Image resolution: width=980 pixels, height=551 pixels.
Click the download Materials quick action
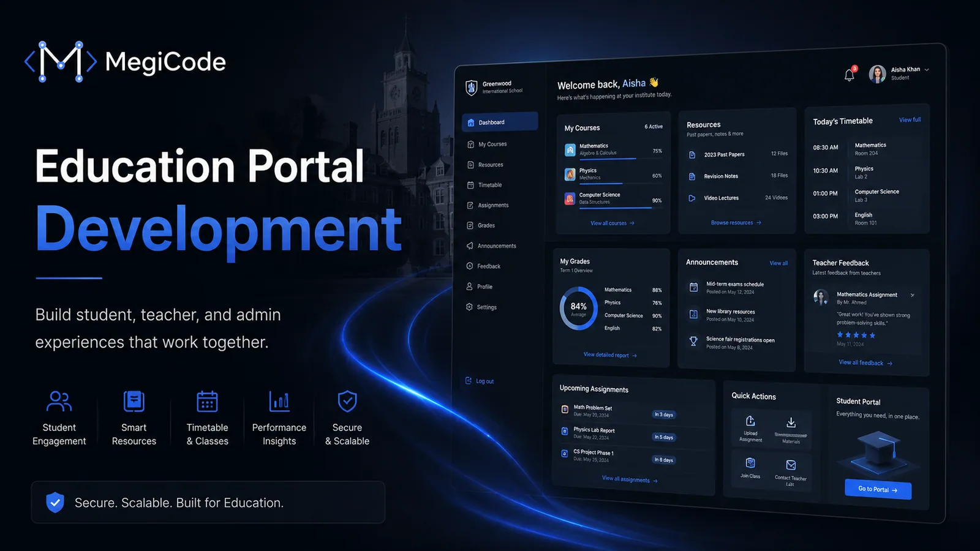pyautogui.click(x=791, y=429)
